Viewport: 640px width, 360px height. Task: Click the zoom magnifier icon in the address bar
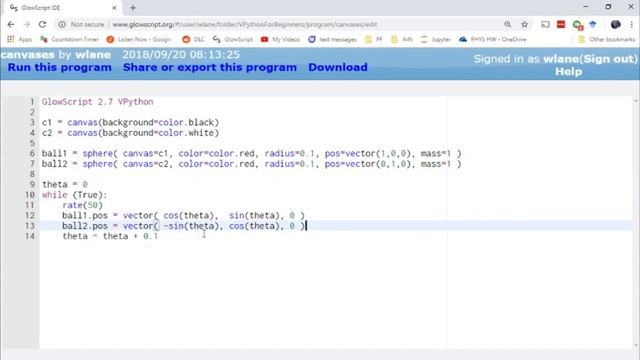(507, 24)
